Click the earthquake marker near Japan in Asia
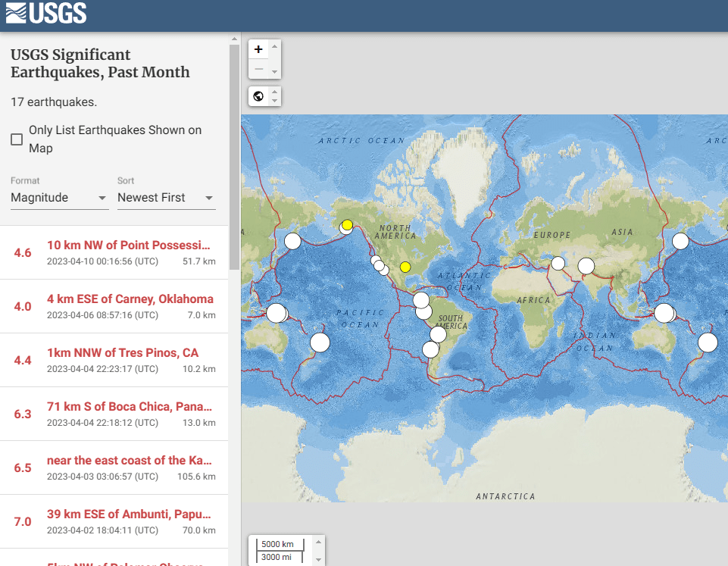Screen dimensions: 728x566 coord(680,242)
